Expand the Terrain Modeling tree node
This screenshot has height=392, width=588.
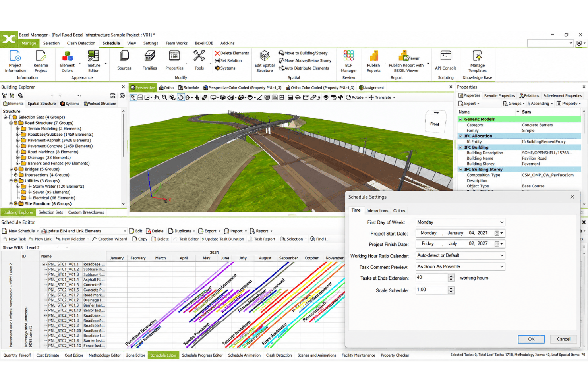[18, 129]
